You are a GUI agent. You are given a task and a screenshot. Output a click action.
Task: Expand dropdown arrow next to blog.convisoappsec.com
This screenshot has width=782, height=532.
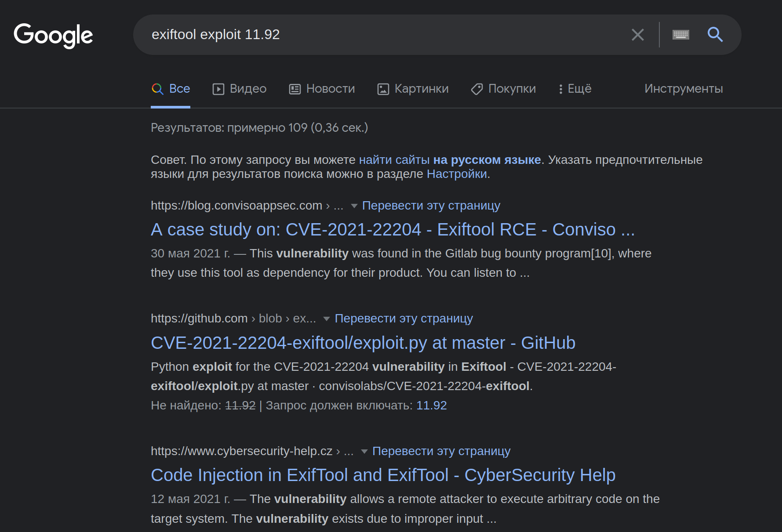(354, 206)
